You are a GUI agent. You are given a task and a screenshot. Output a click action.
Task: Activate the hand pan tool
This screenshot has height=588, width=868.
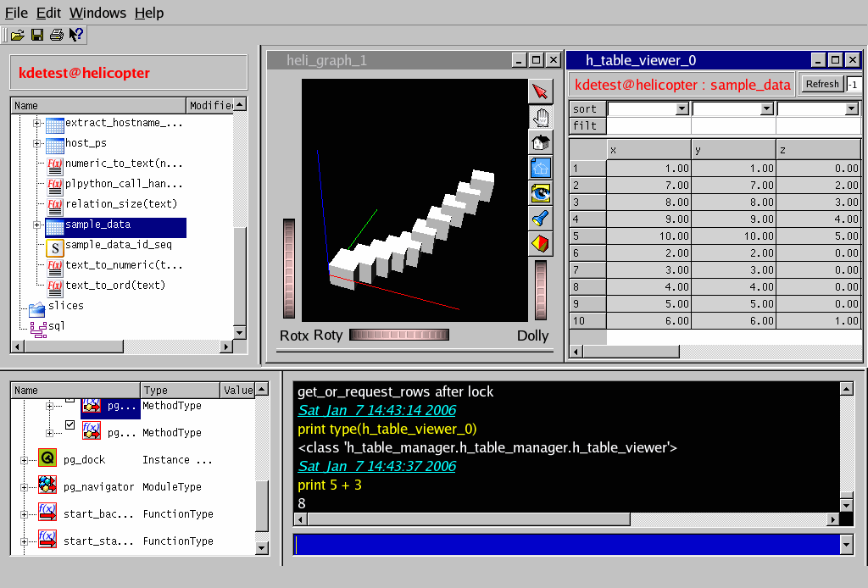point(540,117)
